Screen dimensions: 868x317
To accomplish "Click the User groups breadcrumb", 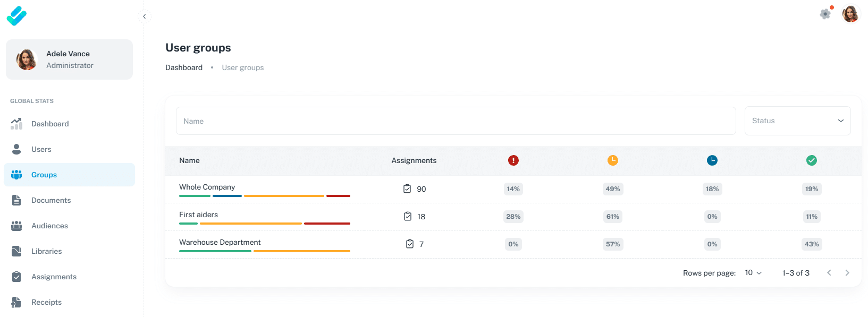I will coord(243,67).
